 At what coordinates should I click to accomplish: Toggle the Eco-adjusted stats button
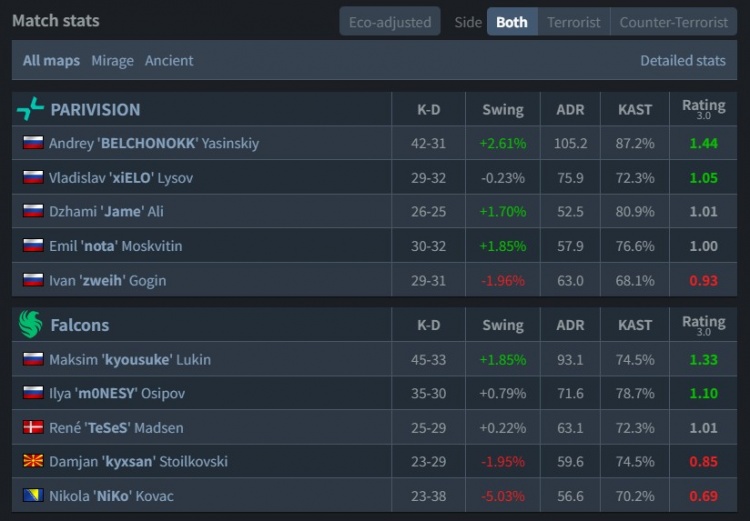[389, 22]
